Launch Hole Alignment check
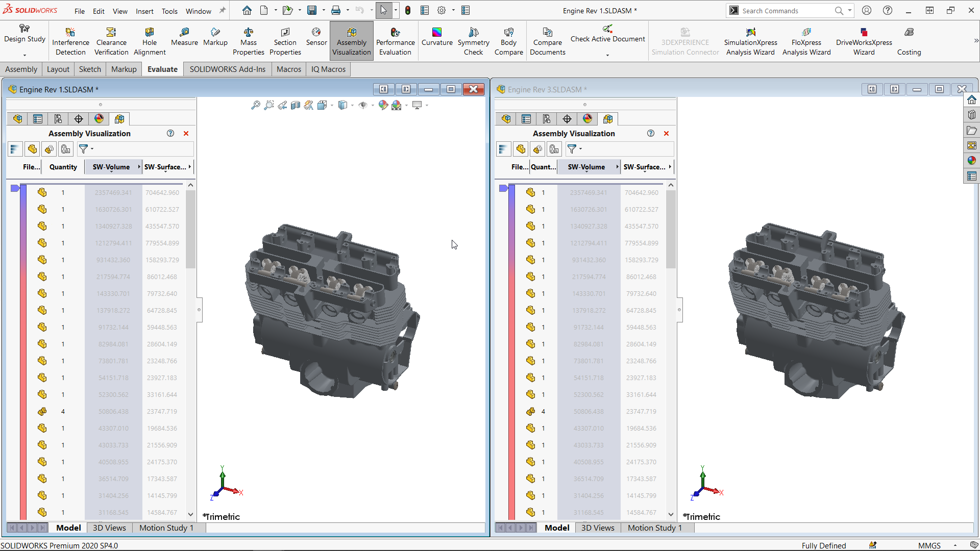980x551 pixels. coord(150,41)
